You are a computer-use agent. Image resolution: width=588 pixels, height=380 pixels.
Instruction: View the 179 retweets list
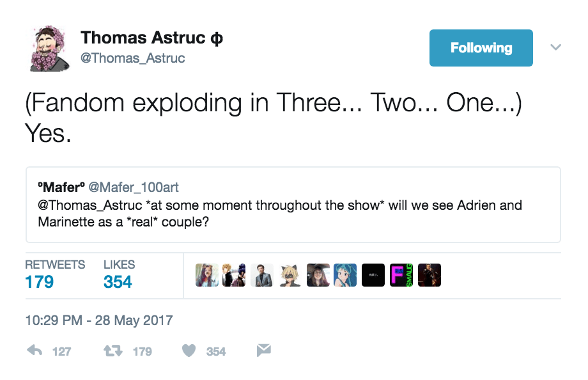[x=40, y=282]
